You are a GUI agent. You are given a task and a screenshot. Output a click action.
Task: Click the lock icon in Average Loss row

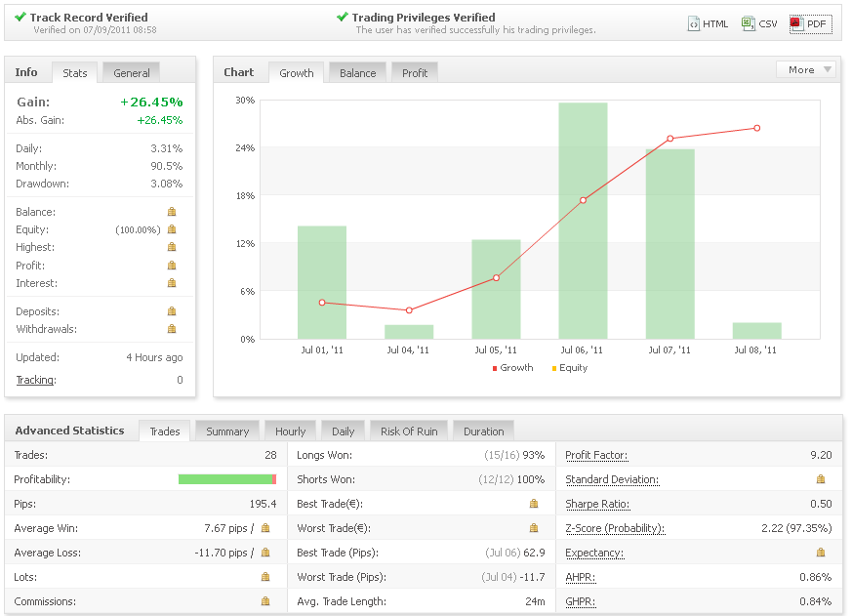coord(265,553)
